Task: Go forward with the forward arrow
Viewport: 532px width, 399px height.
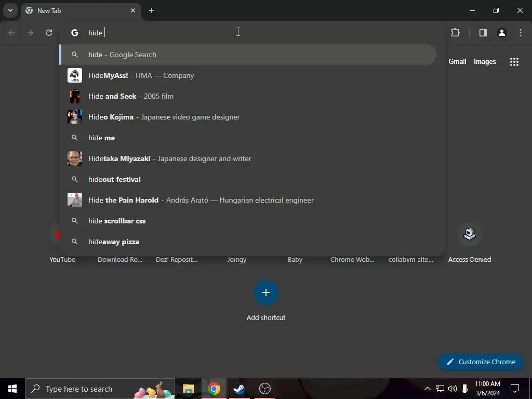Action: 30,33
